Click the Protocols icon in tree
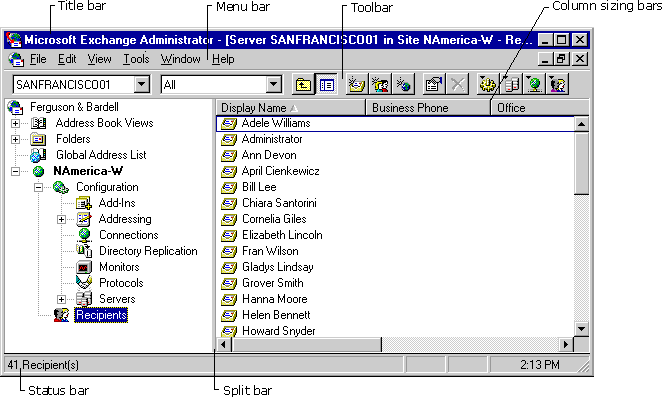Screen dimensions: 662x397 [84, 283]
